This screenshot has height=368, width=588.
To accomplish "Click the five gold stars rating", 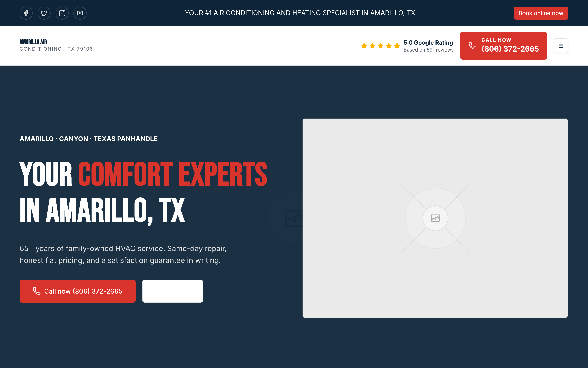I will tap(380, 46).
